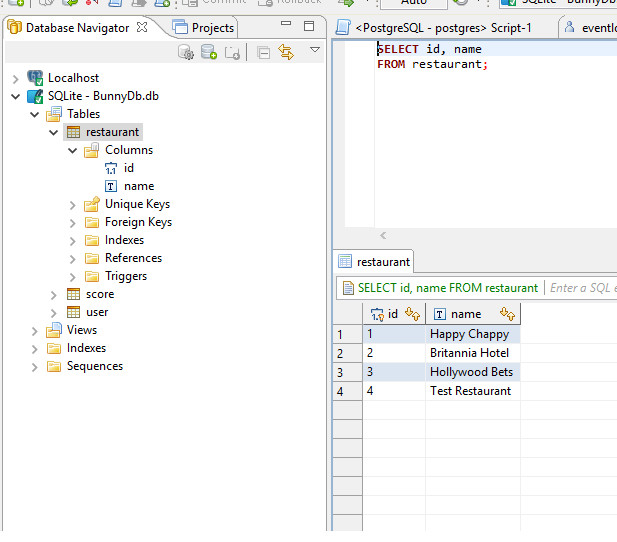Switch to the Database Navigator tab
Viewport: 617px width, 542px height.
pos(77,28)
